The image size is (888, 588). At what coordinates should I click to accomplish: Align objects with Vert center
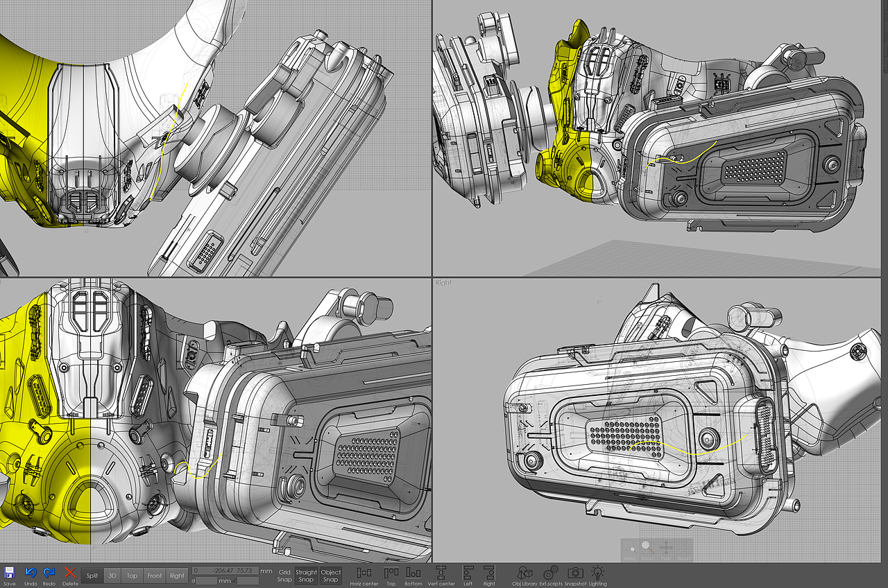pyautogui.click(x=441, y=576)
